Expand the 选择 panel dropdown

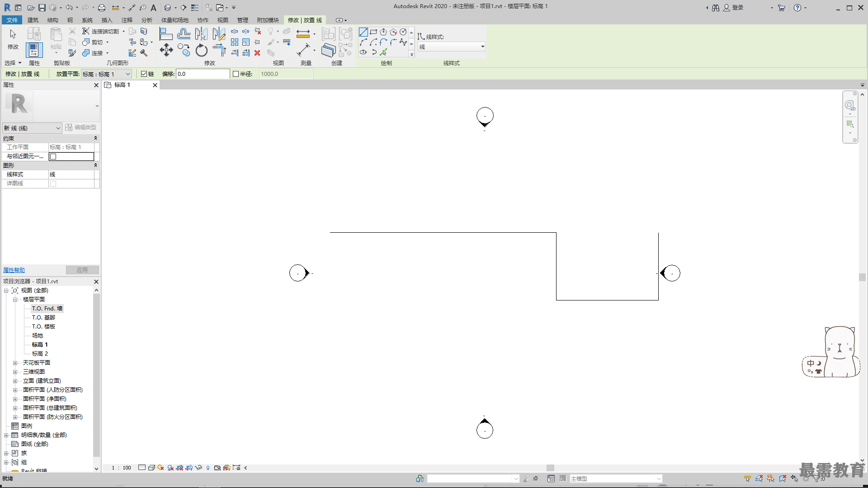coord(13,63)
